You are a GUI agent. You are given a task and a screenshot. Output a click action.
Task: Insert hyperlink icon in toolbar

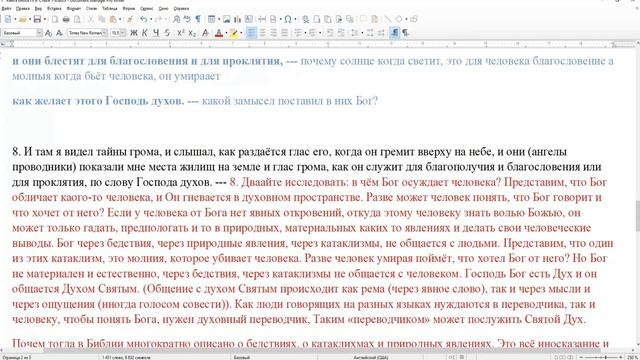305,19
